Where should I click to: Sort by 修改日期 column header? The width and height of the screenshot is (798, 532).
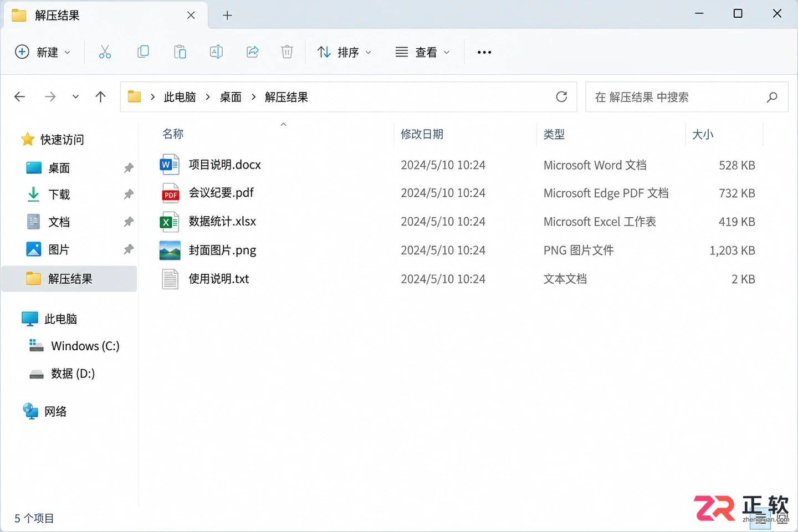coord(422,134)
